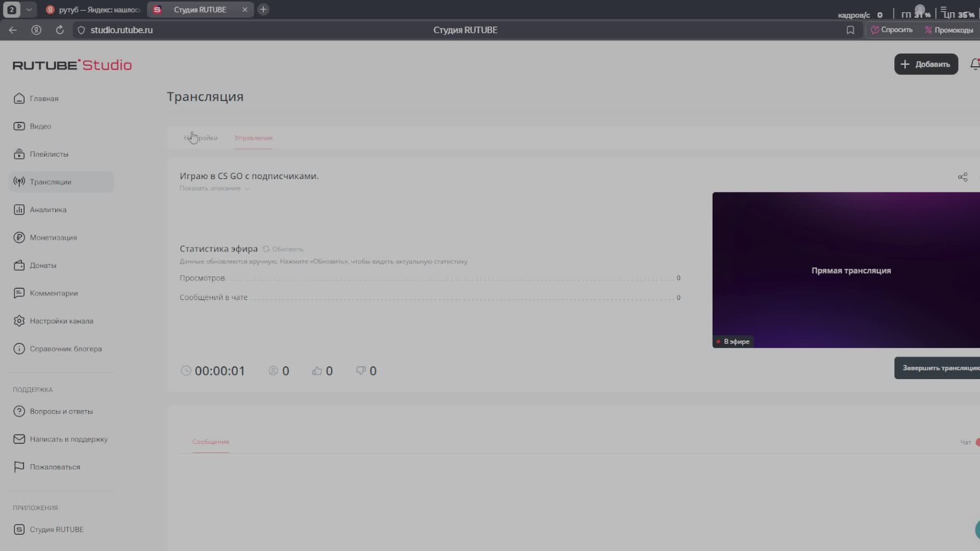980x551 pixels.
Task: Toggle the Чат switch
Action: (x=977, y=442)
